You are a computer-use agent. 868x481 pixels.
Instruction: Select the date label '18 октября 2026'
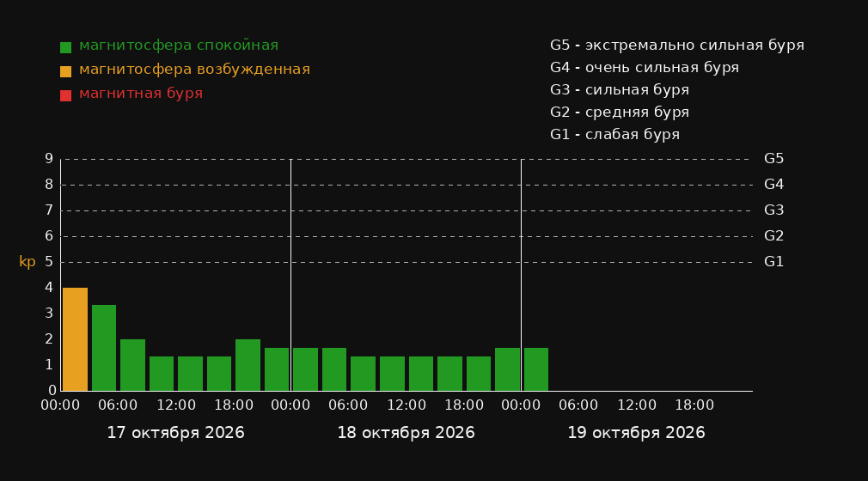tap(406, 433)
